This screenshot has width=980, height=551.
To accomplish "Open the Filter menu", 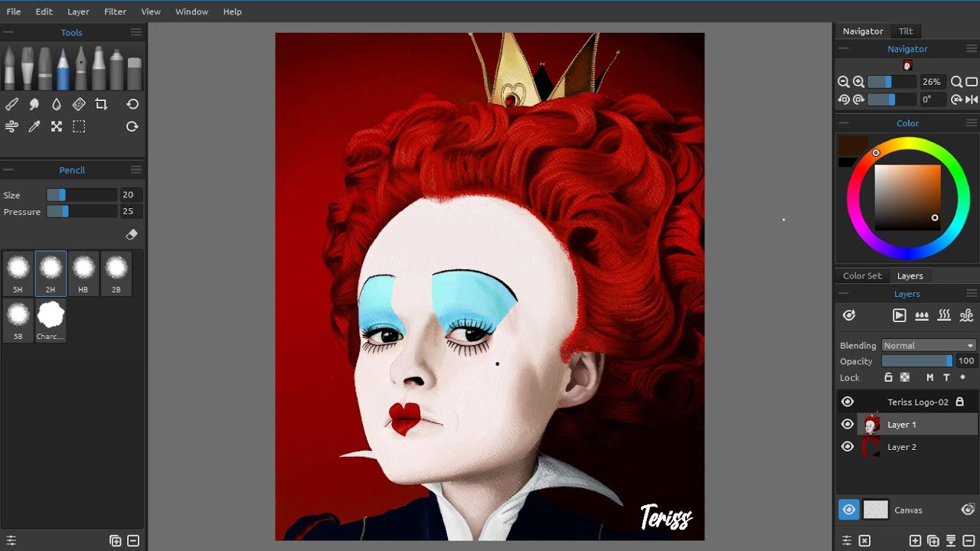I will 115,11.
